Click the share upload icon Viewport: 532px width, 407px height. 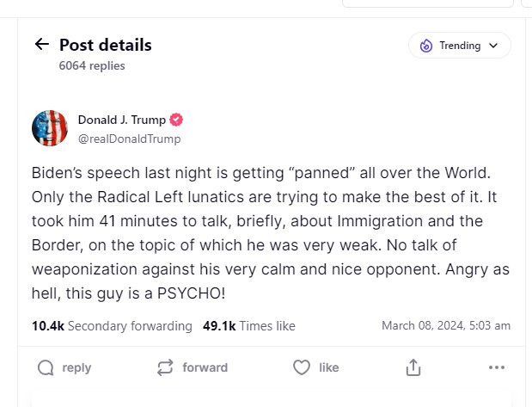[x=413, y=367]
